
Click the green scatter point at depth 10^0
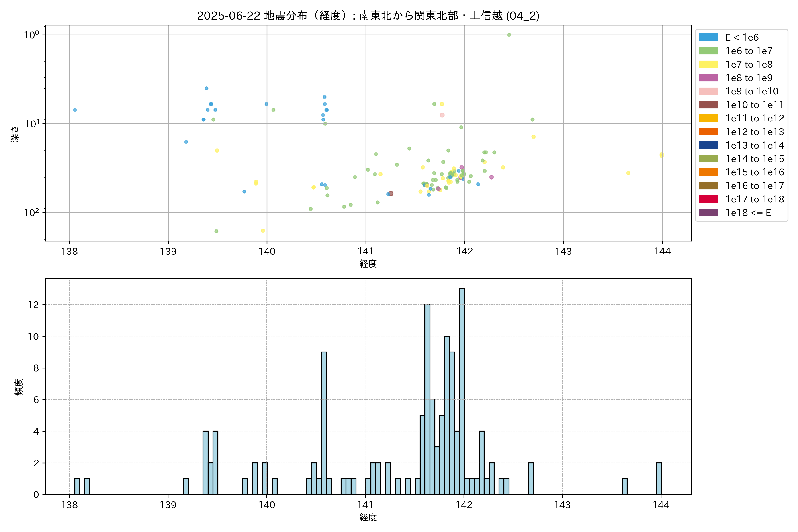tap(509, 35)
